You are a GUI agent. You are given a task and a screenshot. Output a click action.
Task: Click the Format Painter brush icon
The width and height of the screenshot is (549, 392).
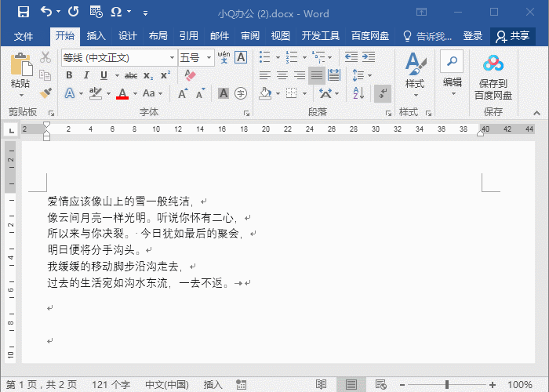[45, 93]
